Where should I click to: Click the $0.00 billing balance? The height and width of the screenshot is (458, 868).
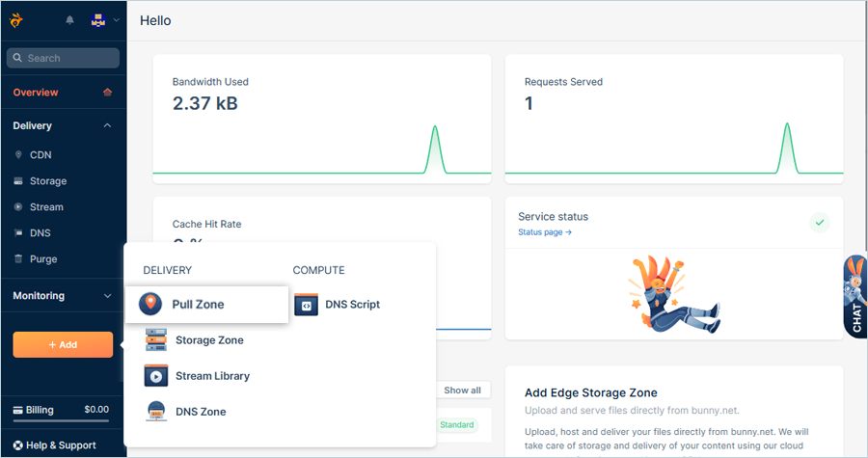(96, 410)
